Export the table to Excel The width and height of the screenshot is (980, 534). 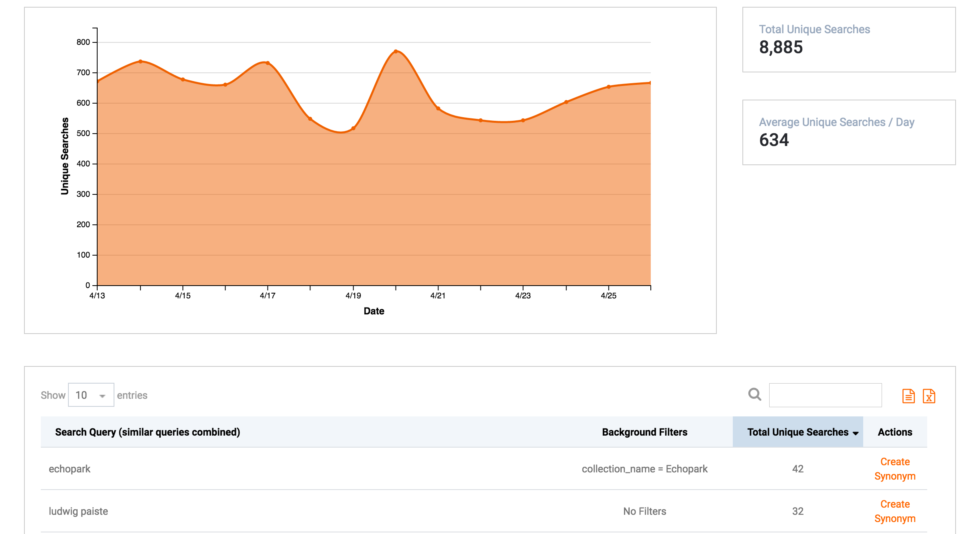click(930, 396)
